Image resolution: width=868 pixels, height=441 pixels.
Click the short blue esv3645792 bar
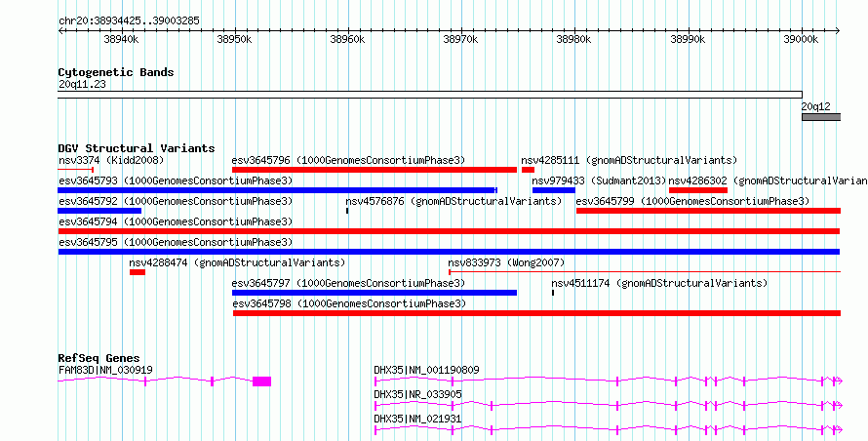(x=99, y=211)
